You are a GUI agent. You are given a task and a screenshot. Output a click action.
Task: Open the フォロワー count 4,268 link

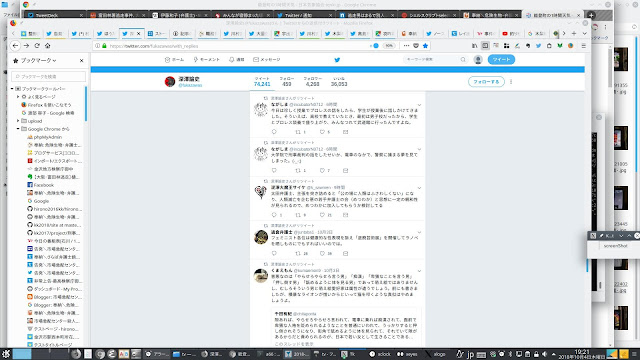pos(312,82)
